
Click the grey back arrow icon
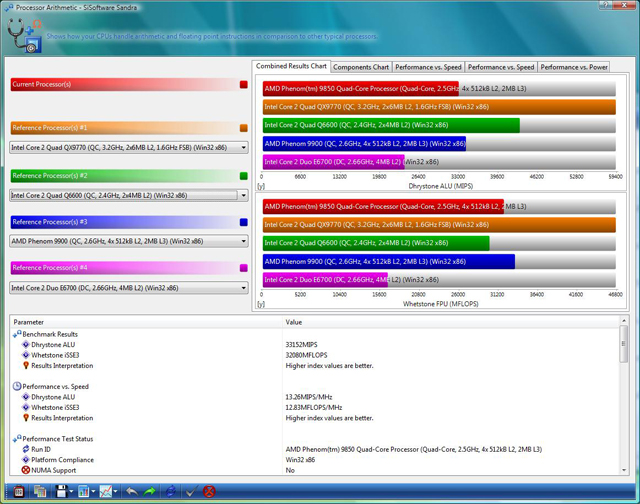132,491
